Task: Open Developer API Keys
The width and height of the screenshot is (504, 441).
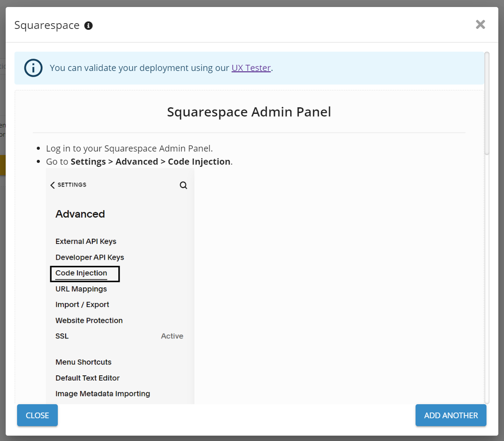Action: 90,257
